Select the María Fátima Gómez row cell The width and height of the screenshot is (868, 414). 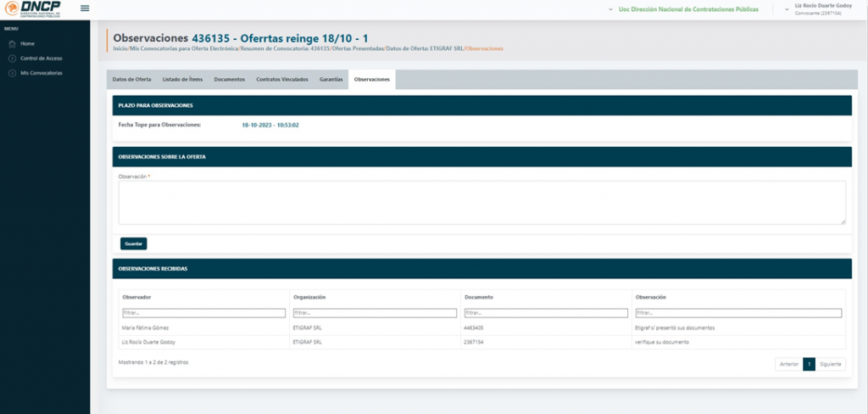point(145,328)
